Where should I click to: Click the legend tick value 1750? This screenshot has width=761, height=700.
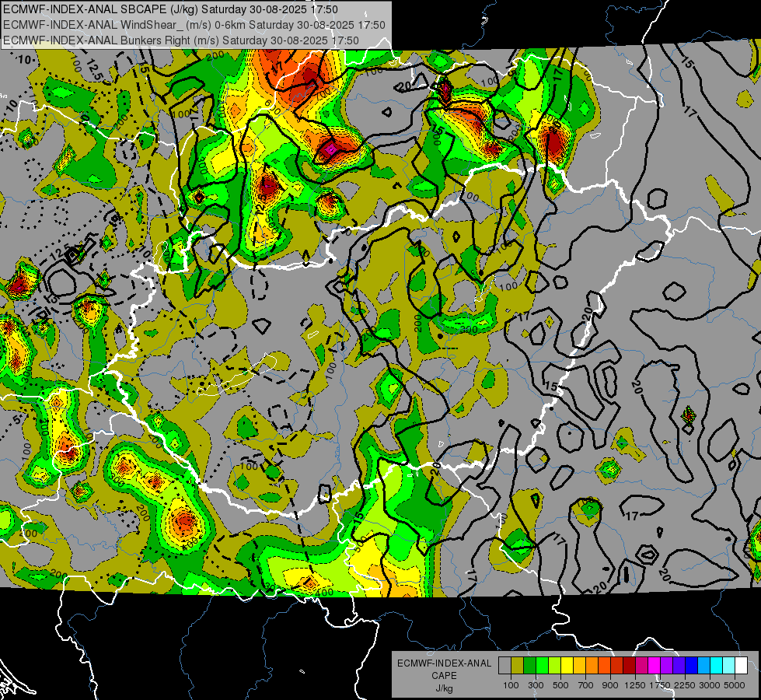click(660, 685)
